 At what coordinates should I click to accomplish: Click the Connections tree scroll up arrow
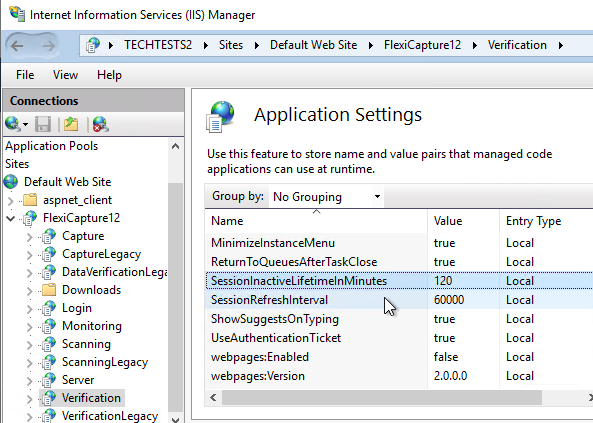(175, 146)
